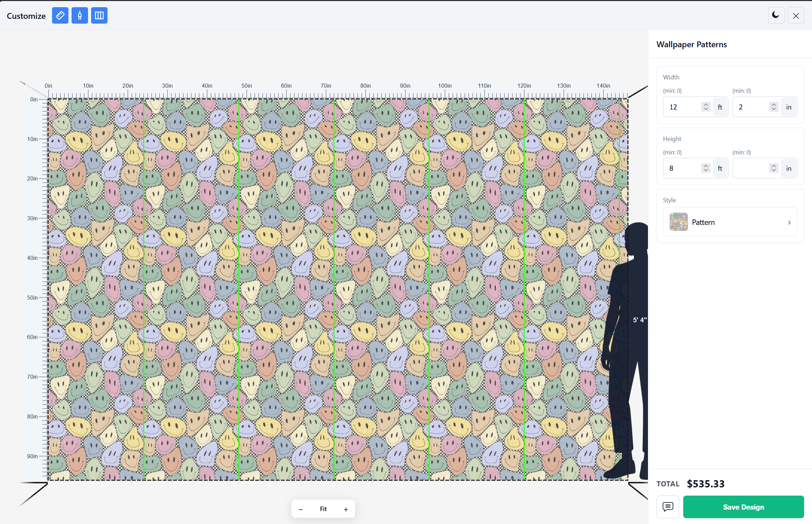
Task: Adjust the height feet stepper
Action: [x=706, y=168]
